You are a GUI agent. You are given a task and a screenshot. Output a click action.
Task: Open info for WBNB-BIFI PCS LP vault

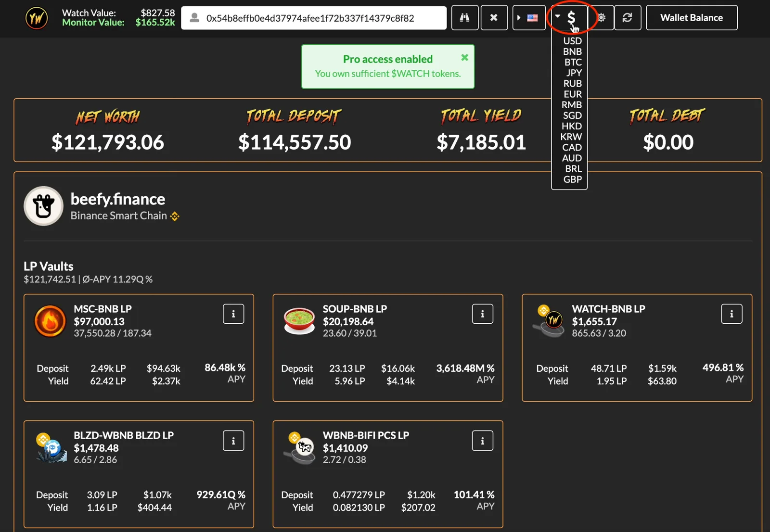click(x=482, y=441)
